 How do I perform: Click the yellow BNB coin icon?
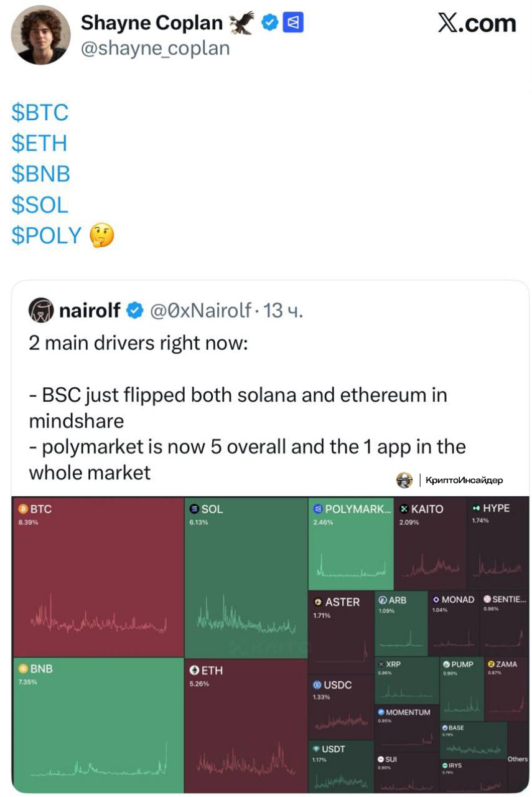pos(24,669)
